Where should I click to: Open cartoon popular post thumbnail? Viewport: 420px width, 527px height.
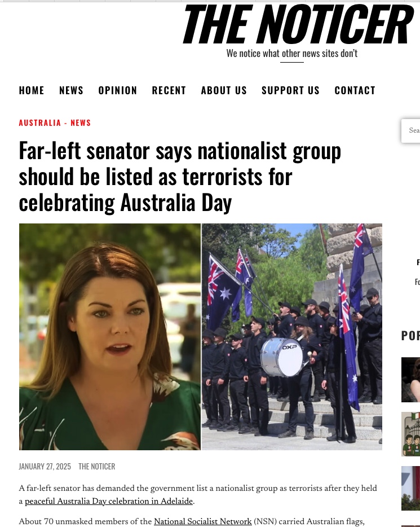[410, 434]
